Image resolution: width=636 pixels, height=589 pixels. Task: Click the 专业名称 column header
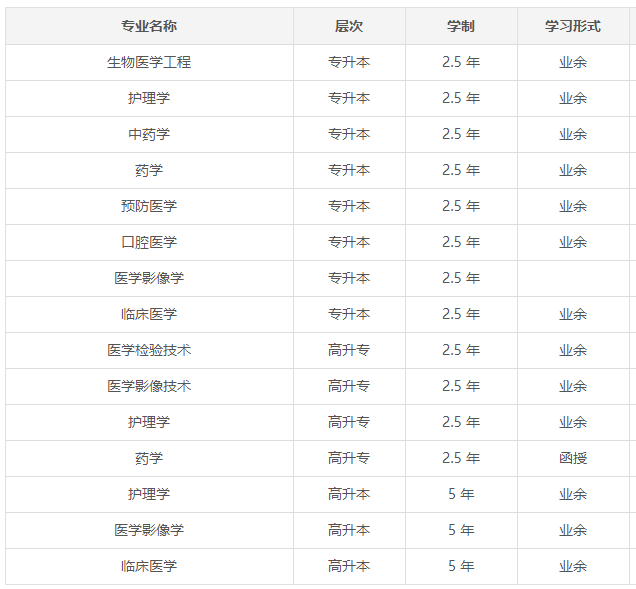[x=149, y=26]
